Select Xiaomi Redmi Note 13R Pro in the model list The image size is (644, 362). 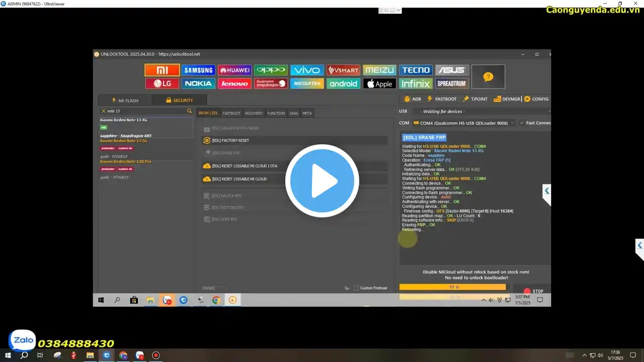click(146, 169)
